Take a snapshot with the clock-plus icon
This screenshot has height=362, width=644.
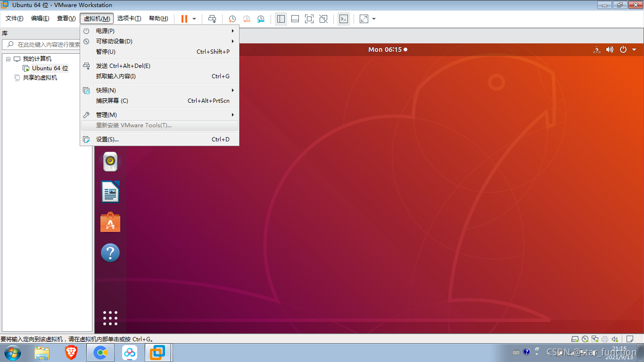coord(232,19)
